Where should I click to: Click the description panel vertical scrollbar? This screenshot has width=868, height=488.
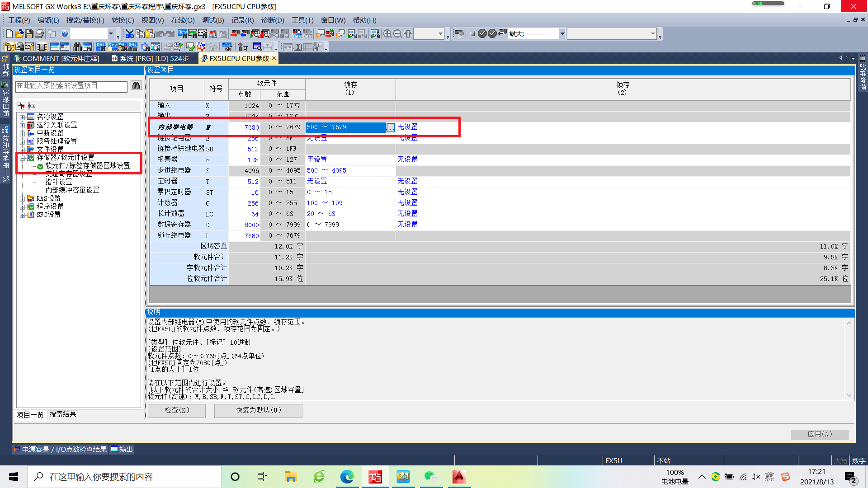[849, 359]
